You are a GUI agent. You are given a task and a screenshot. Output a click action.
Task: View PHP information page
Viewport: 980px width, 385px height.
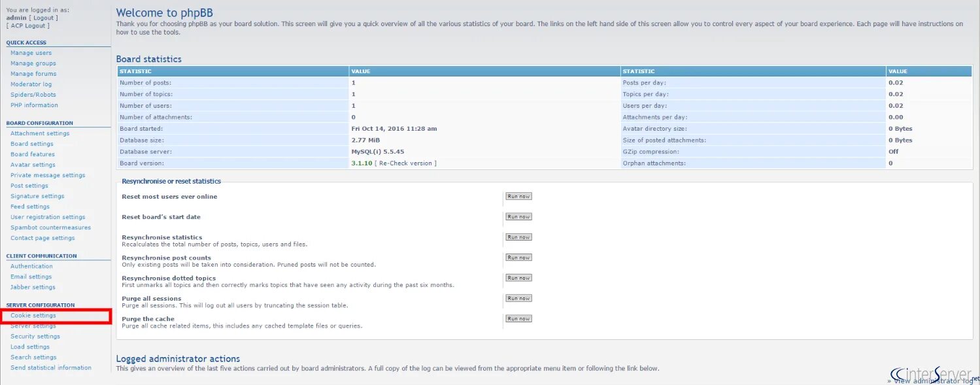[x=34, y=105]
